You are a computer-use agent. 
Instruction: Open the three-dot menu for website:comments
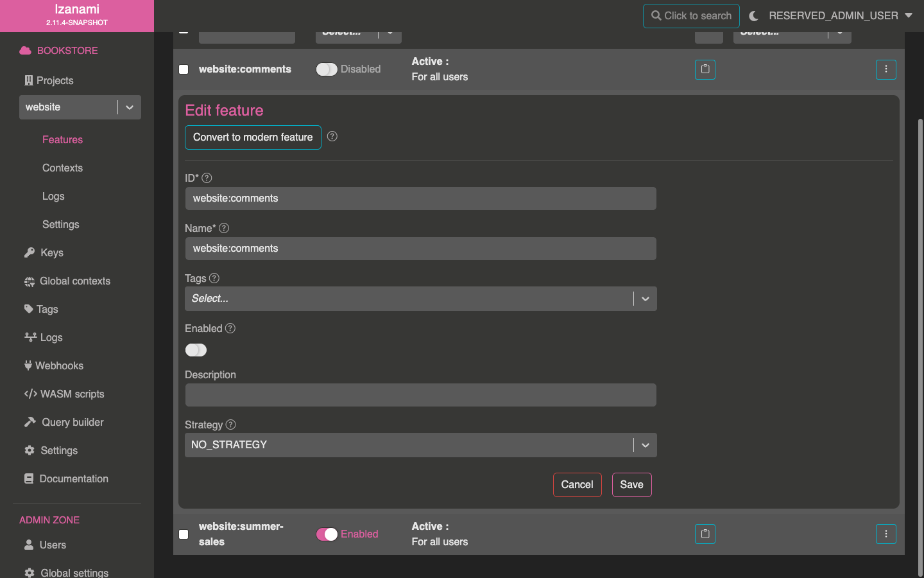point(886,69)
